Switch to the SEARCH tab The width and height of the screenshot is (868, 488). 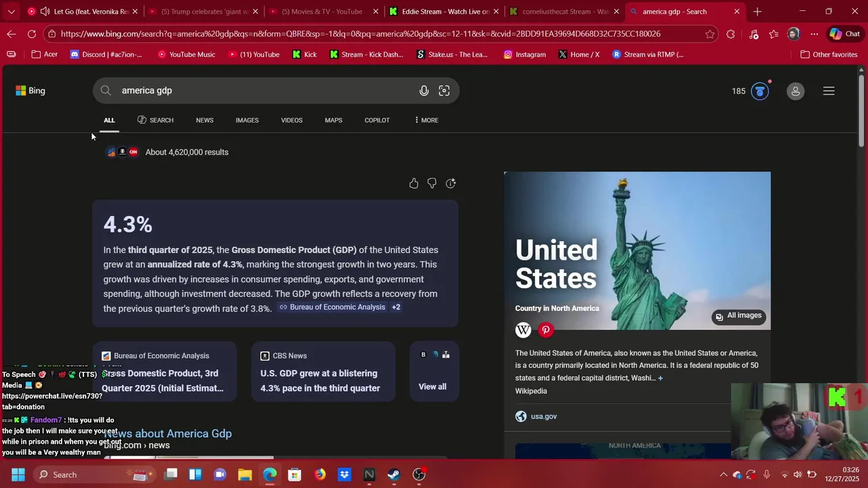pos(155,120)
